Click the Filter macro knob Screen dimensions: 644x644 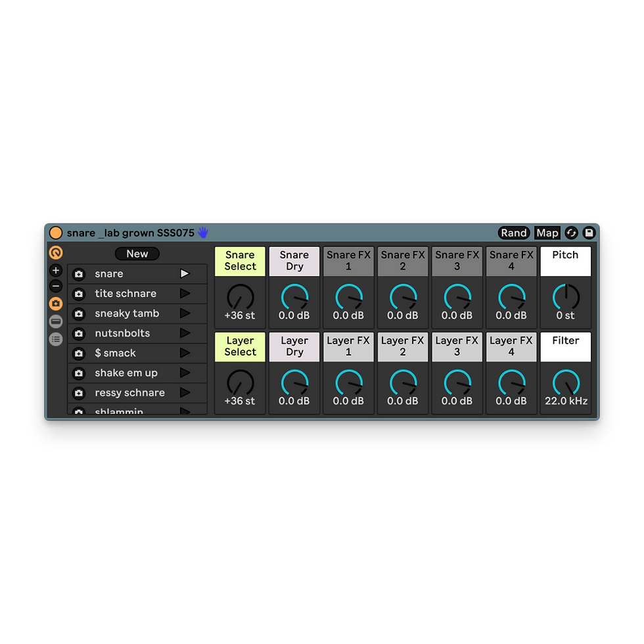(x=566, y=382)
